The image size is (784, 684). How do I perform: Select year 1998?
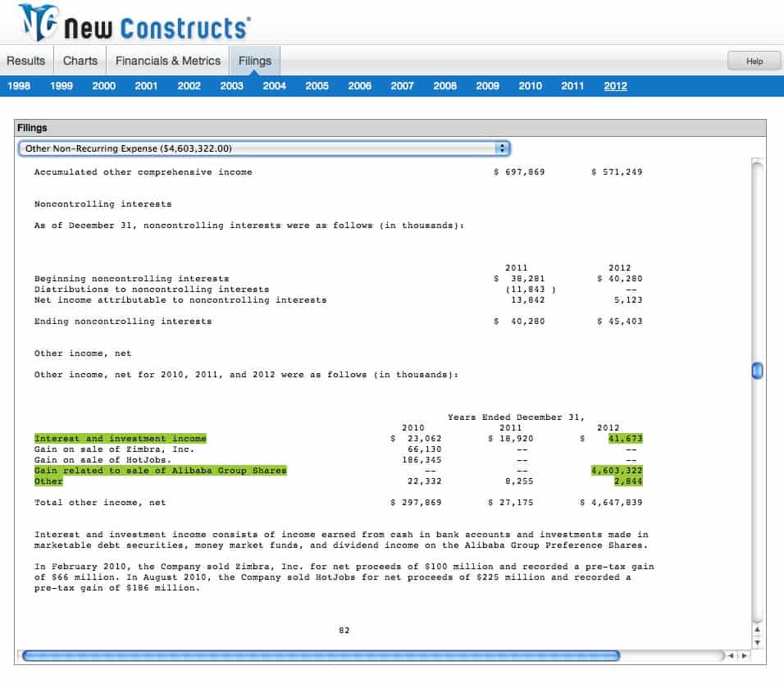[19, 86]
